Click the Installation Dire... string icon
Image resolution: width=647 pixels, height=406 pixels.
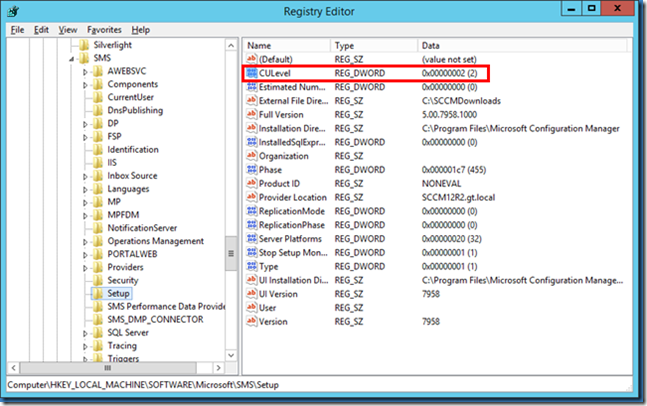[252, 128]
